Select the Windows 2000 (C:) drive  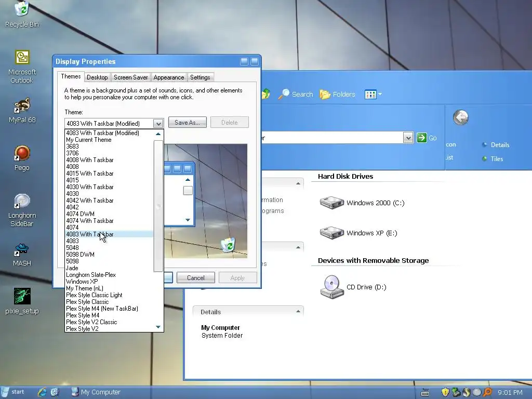362,203
